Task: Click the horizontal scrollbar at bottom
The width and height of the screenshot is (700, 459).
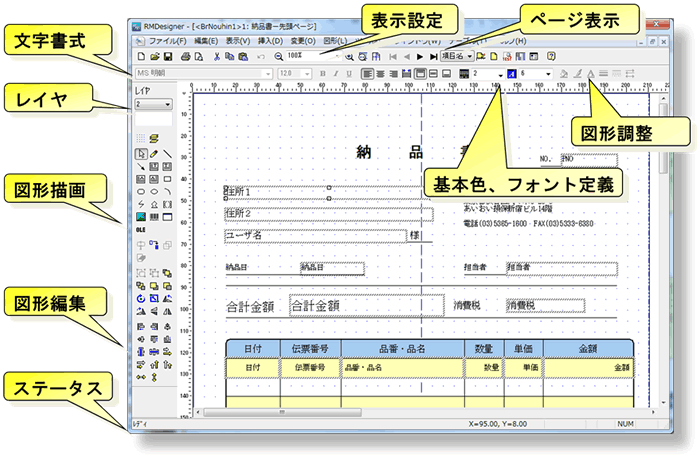Action: [x=420, y=411]
